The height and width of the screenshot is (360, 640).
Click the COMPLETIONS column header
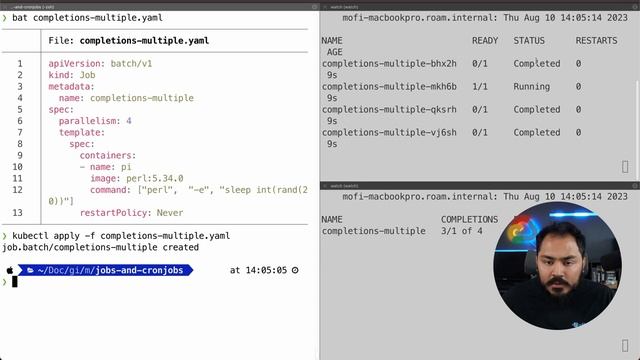469,220
